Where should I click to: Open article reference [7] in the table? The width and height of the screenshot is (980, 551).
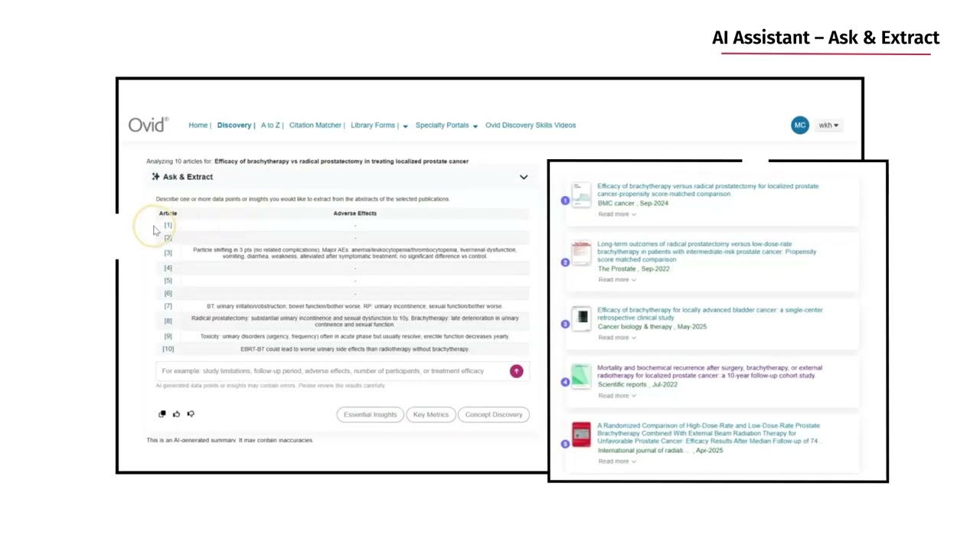coord(168,306)
